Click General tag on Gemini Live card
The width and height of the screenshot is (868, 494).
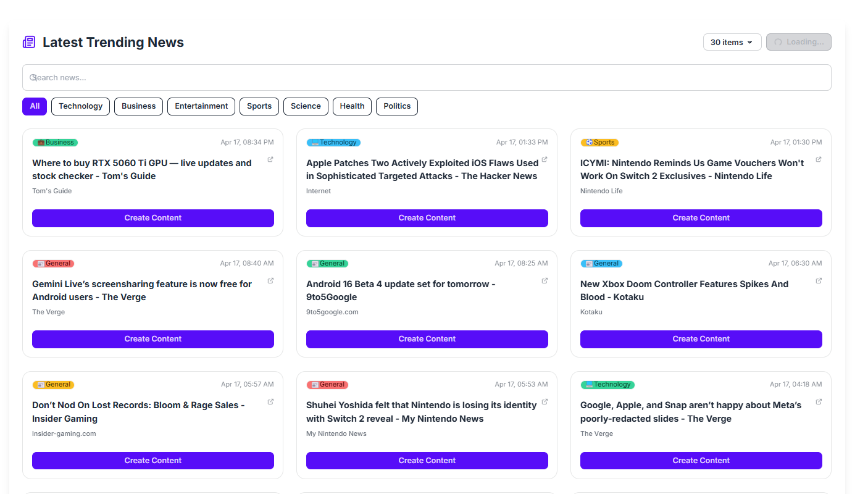point(53,264)
